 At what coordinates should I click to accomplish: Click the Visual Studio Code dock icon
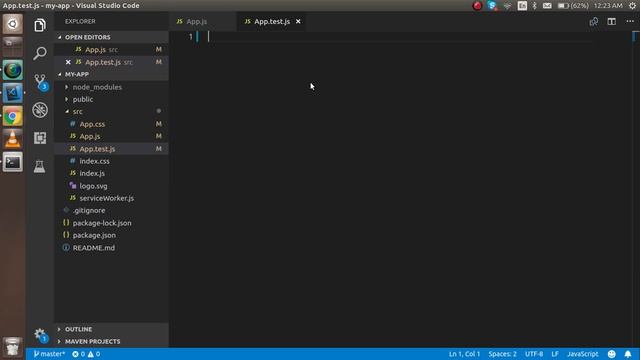coord(13,93)
